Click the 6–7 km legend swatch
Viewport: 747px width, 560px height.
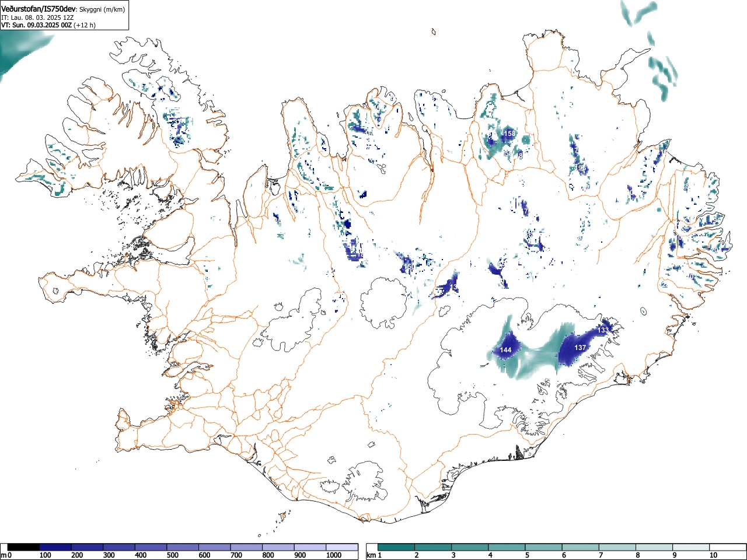click(581, 547)
